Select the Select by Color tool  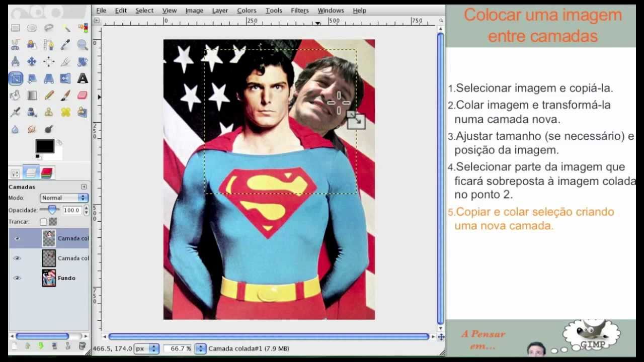[x=83, y=28]
